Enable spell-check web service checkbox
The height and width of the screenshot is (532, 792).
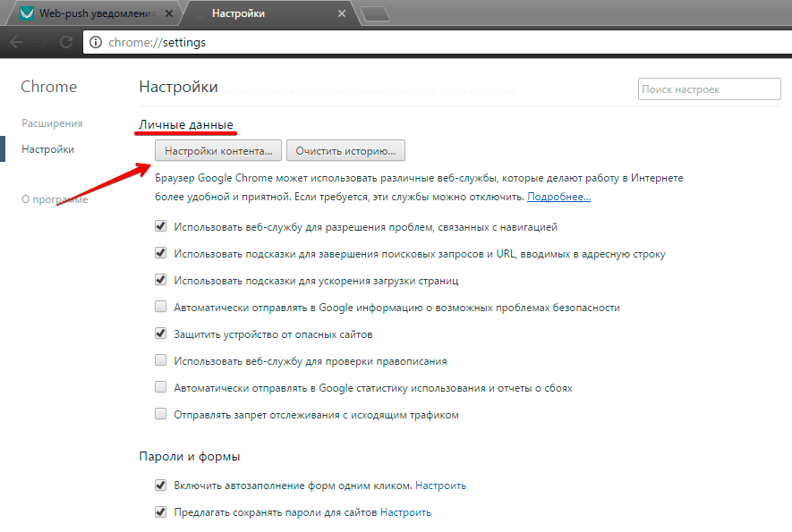[x=160, y=360]
